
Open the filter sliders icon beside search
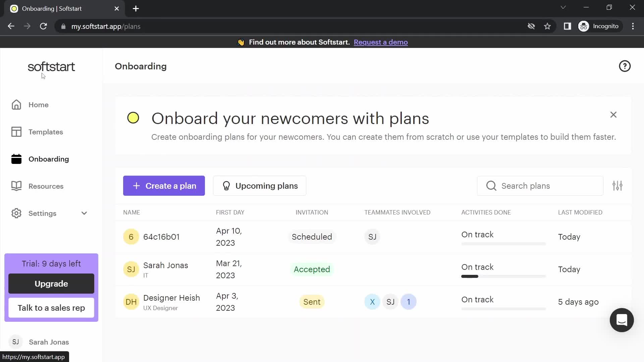(617, 186)
